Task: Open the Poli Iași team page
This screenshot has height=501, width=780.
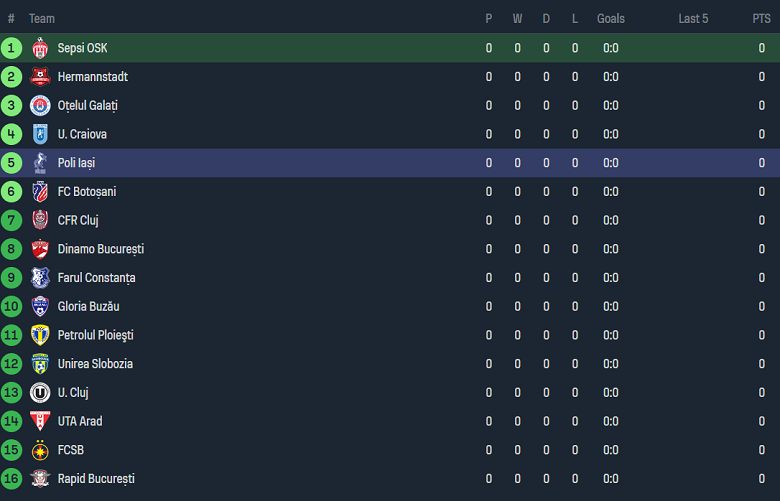Action: pyautogui.click(x=76, y=163)
